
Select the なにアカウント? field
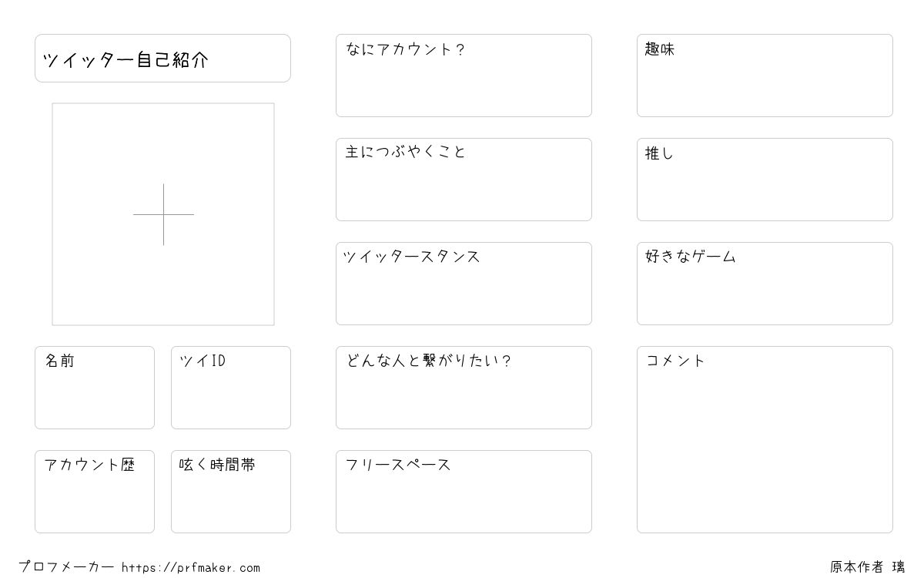464,76
